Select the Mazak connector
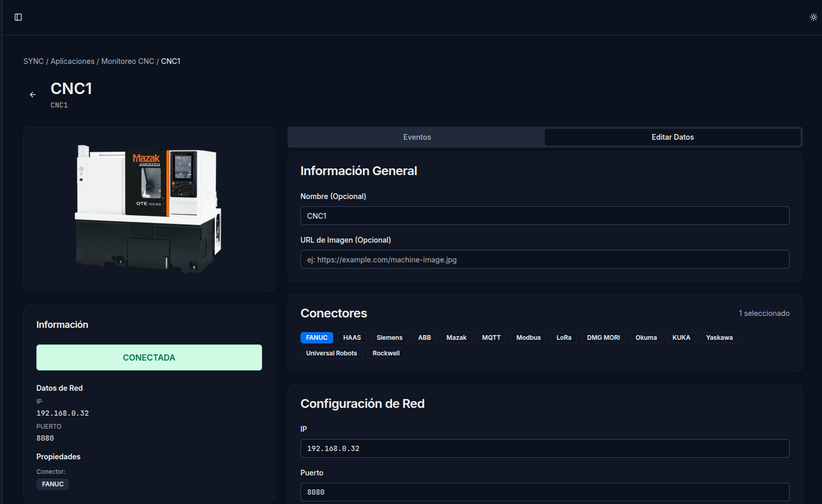822x504 pixels. pyautogui.click(x=456, y=338)
